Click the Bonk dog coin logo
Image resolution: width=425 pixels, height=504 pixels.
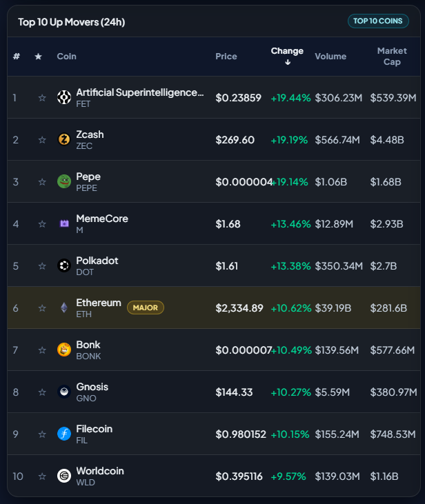[64, 350]
